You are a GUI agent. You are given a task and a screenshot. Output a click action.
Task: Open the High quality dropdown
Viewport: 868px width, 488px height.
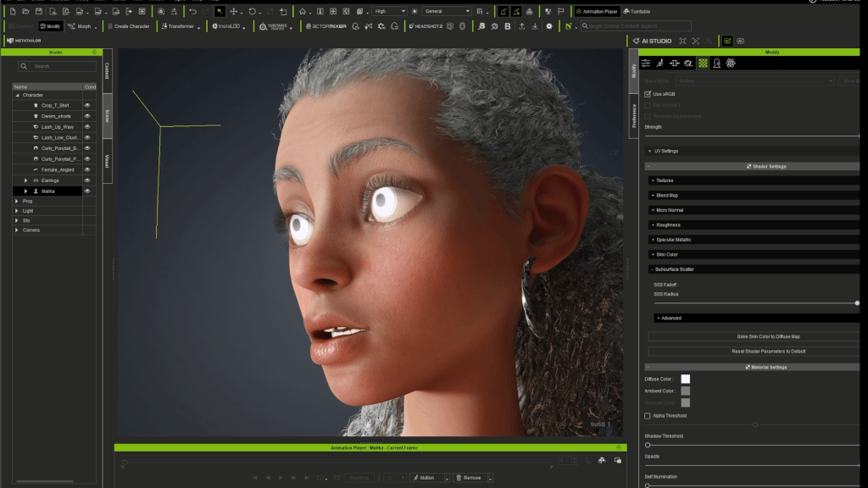pos(389,11)
